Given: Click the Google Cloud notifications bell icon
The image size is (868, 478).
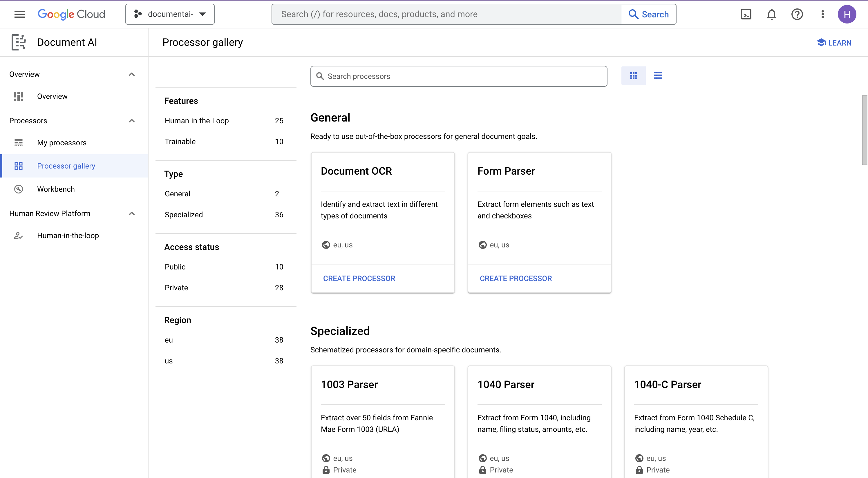Looking at the screenshot, I should click(x=771, y=14).
